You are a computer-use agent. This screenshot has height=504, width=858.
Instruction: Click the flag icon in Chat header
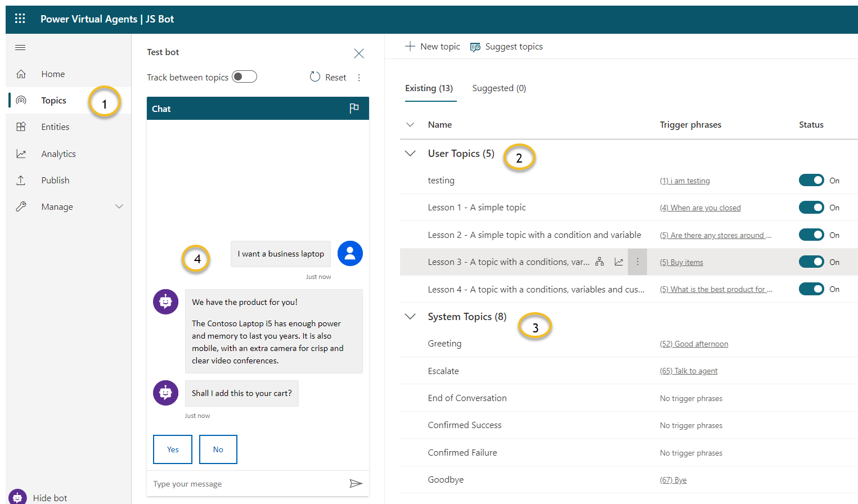[x=354, y=108]
